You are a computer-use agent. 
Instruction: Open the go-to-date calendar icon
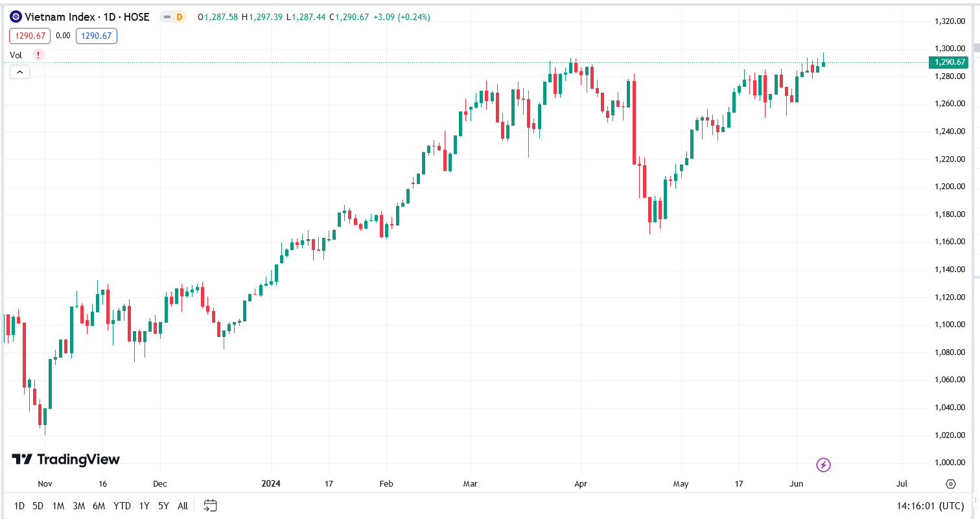click(210, 505)
